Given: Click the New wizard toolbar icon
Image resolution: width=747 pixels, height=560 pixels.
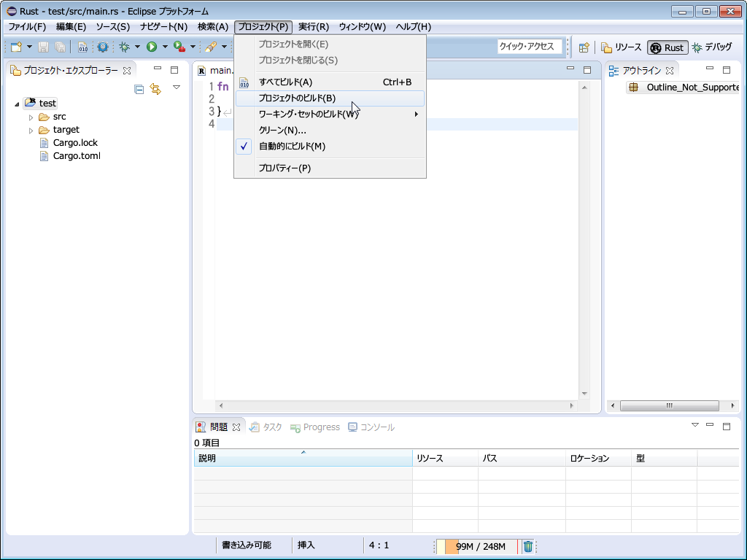Looking at the screenshot, I should 16,47.
